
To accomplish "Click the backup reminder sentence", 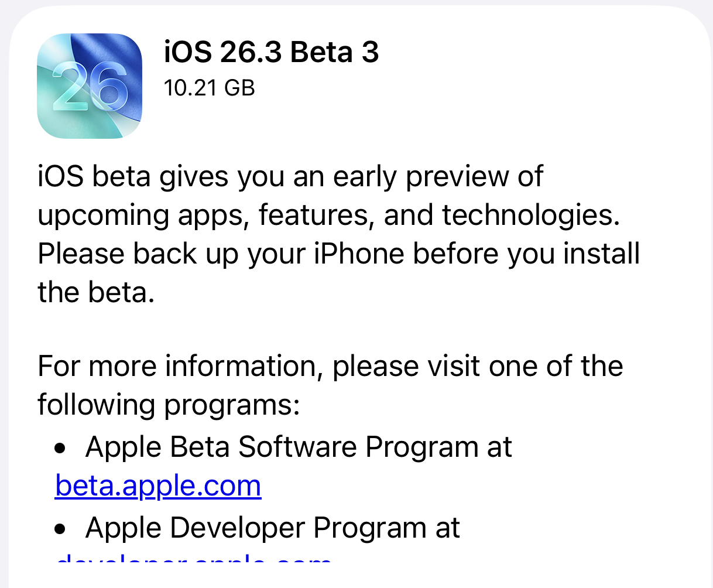I will (338, 253).
